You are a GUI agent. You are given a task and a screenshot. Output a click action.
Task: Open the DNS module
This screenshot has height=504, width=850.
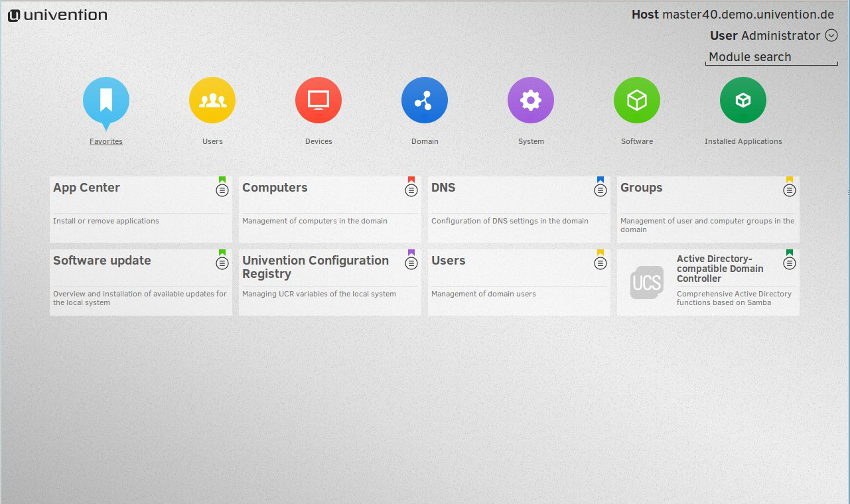pos(519,209)
